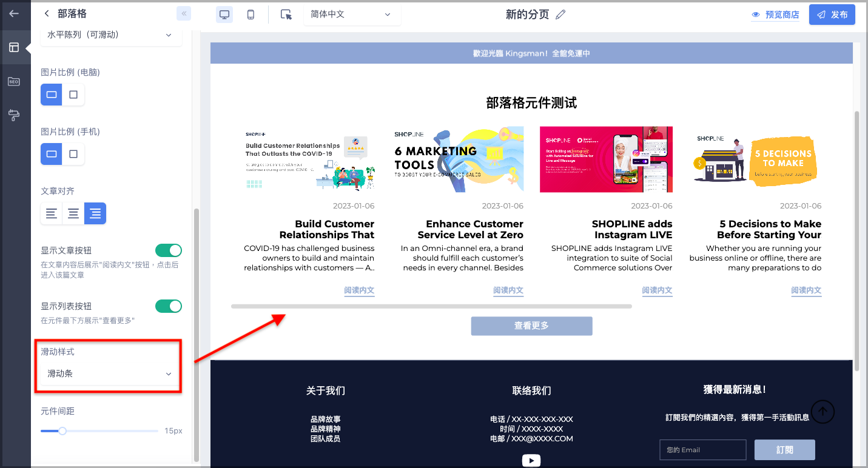Set article alignment to center
The image size is (868, 468).
[x=73, y=213]
